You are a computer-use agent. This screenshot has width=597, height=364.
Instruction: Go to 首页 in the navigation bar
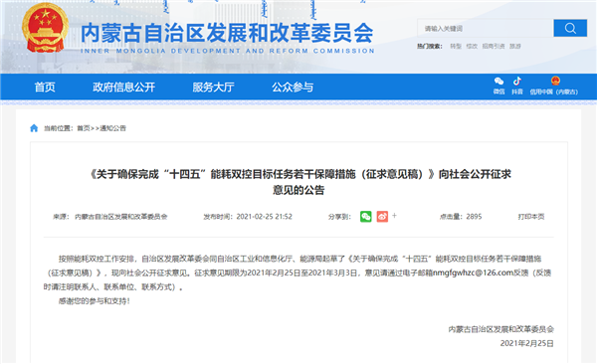tap(45, 88)
